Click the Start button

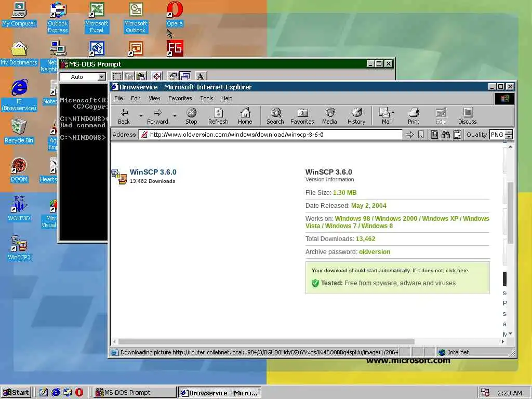(x=16, y=393)
